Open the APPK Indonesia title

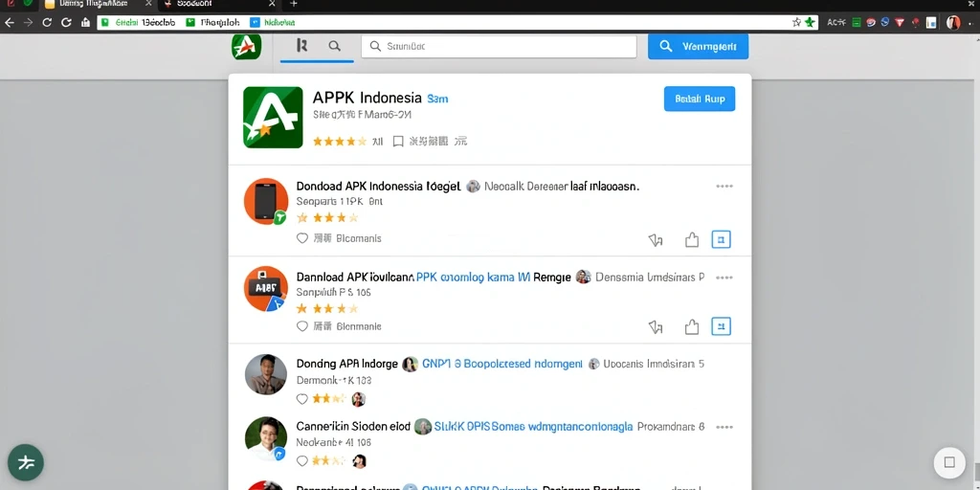[x=367, y=99]
